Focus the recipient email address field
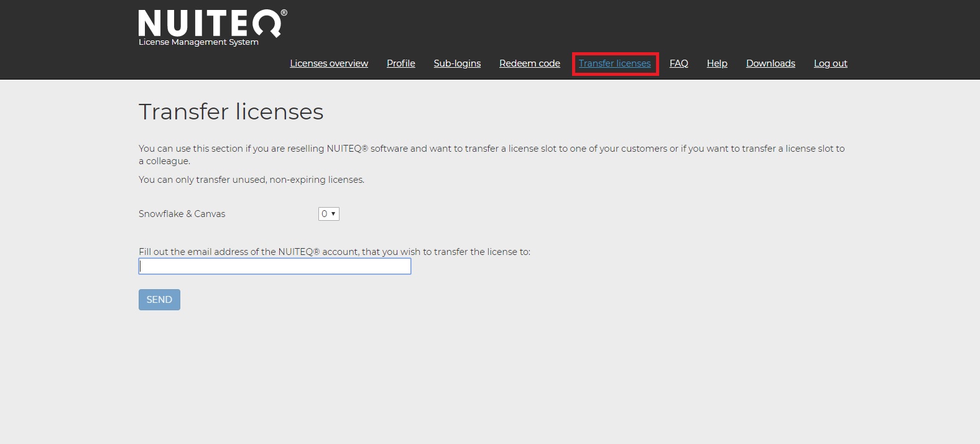The width and height of the screenshot is (980, 444). (x=275, y=266)
